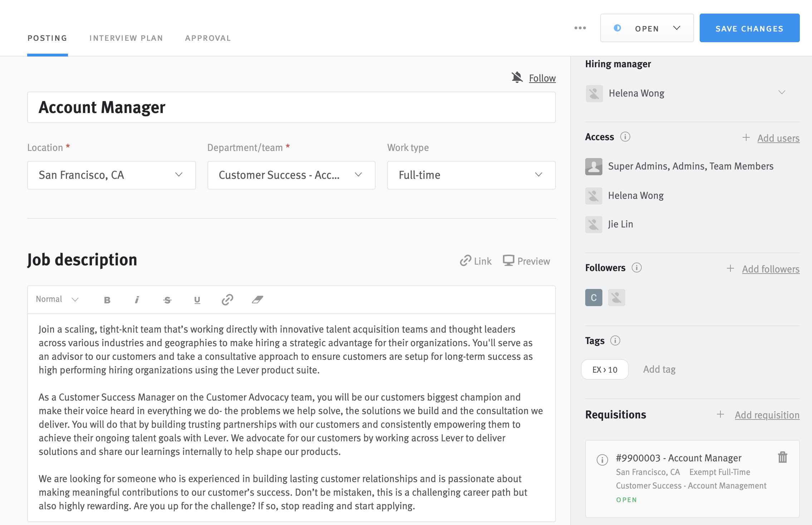Open the Department/team dropdown
Screen dimensions: 812x525
(x=292, y=175)
